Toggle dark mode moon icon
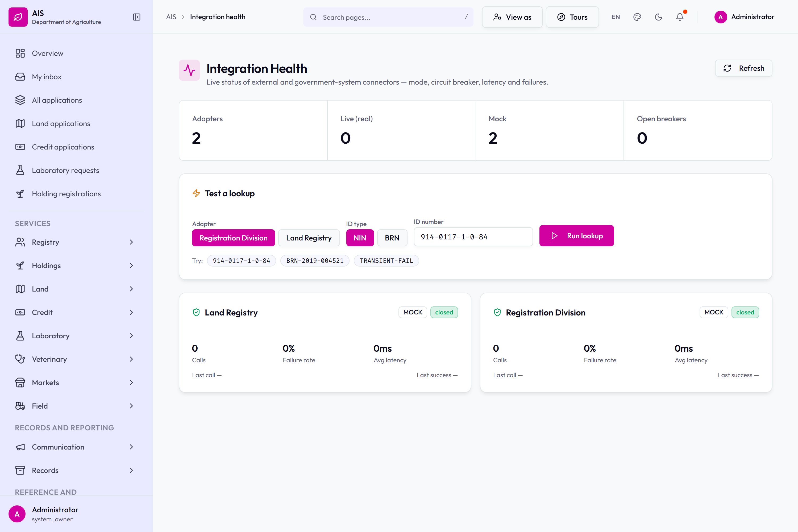 pyautogui.click(x=659, y=17)
